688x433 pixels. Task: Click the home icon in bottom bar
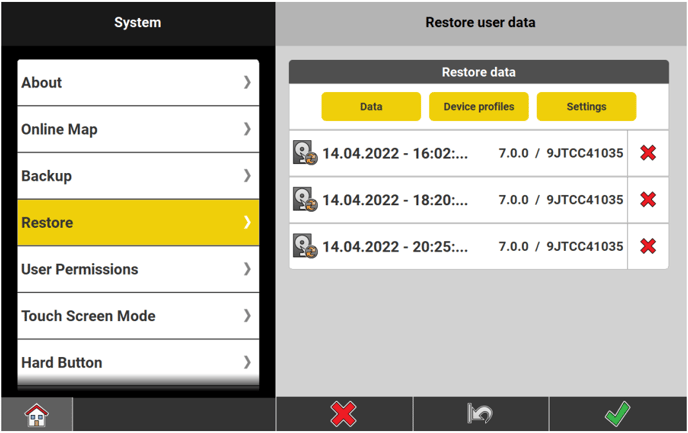point(36,415)
